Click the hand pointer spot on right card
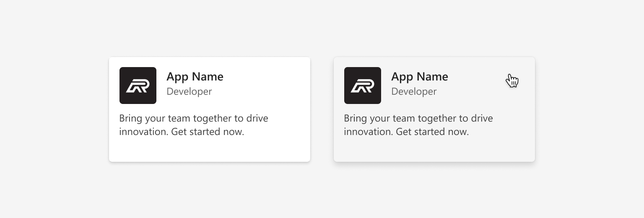This screenshot has width=644, height=218. coord(512,80)
